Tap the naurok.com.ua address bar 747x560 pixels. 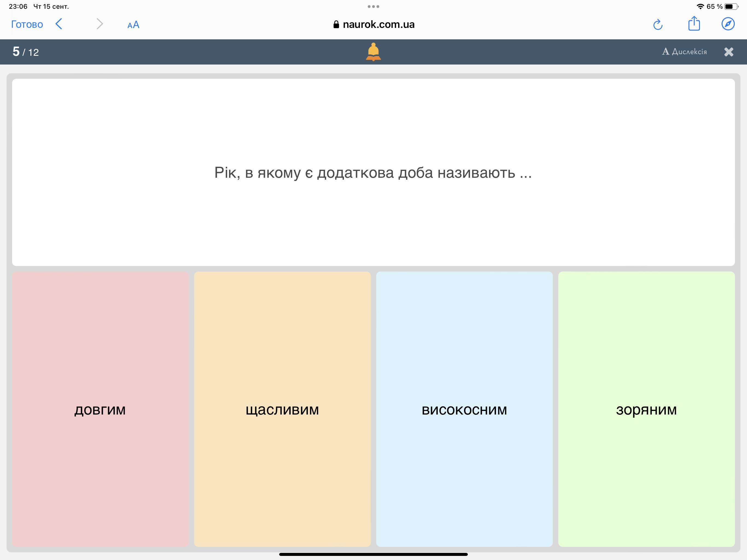pos(373,24)
